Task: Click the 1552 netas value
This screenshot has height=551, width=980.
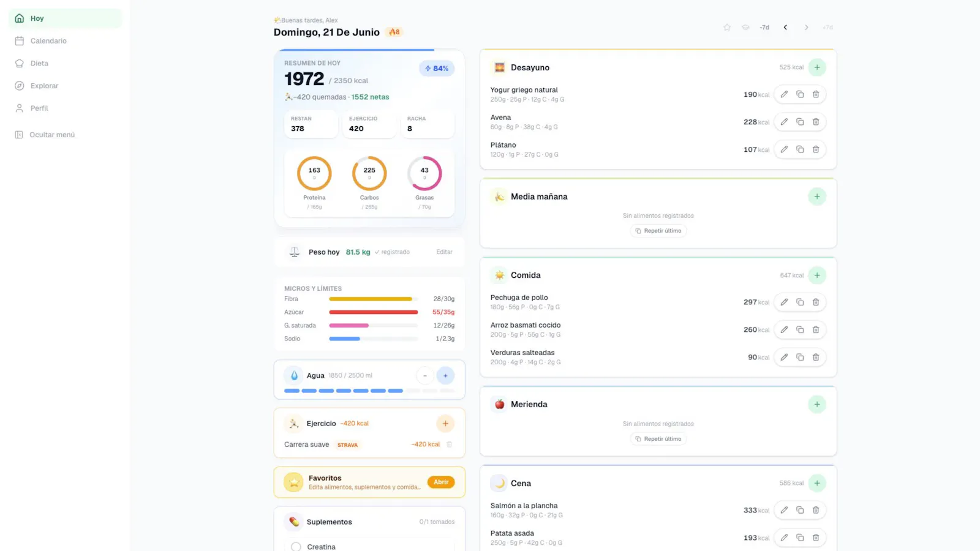Action: tap(370, 97)
